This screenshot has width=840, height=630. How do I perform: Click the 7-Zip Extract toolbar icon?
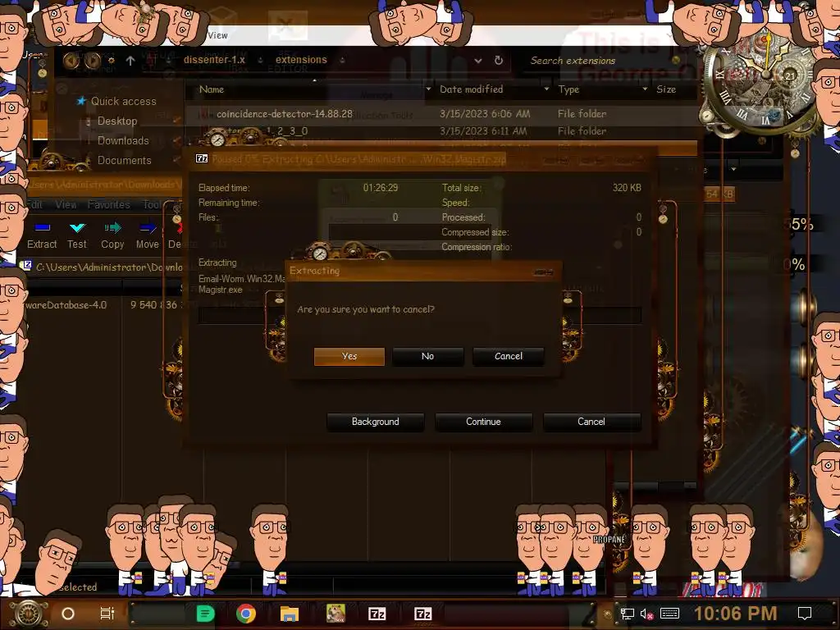click(x=43, y=228)
